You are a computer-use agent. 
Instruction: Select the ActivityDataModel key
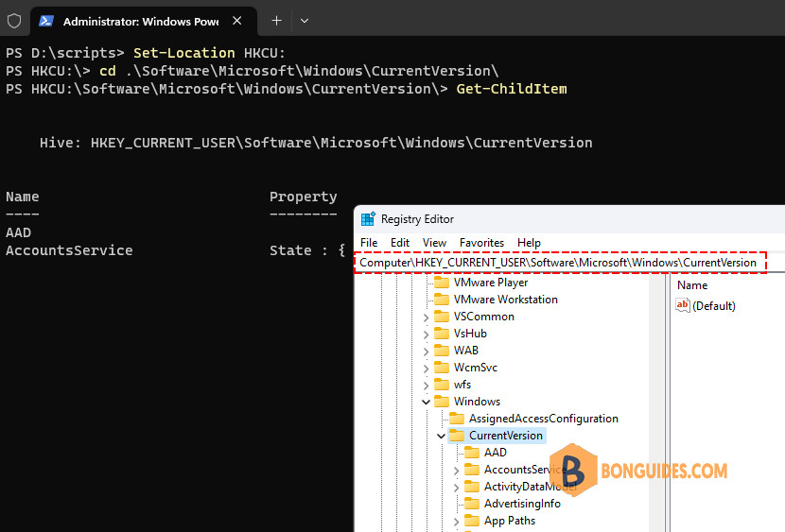[x=530, y=487]
